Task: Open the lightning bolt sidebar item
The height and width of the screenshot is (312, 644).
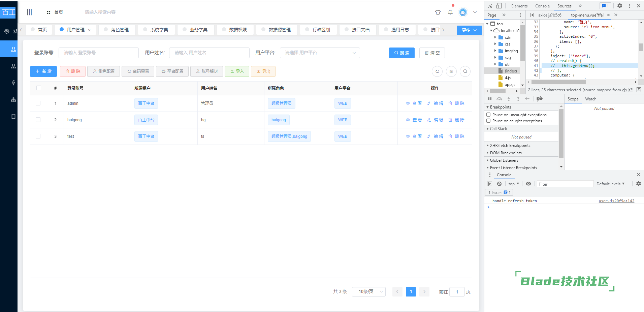Action: 13,83
